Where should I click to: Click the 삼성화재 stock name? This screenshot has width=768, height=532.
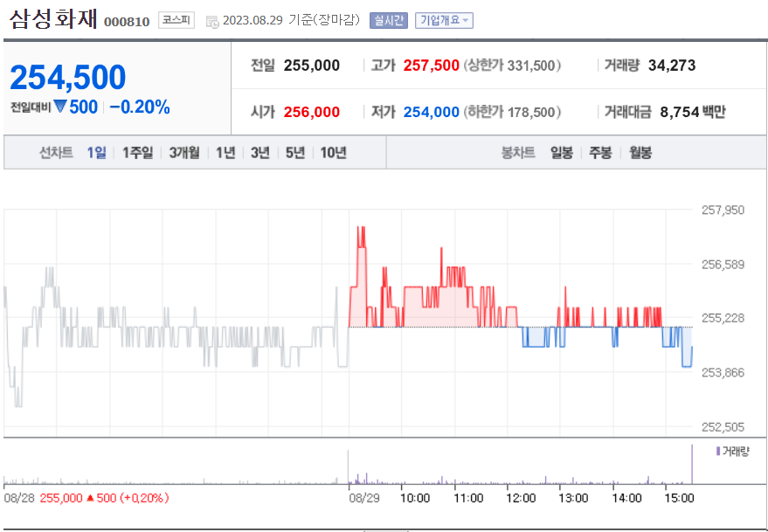click(x=53, y=19)
